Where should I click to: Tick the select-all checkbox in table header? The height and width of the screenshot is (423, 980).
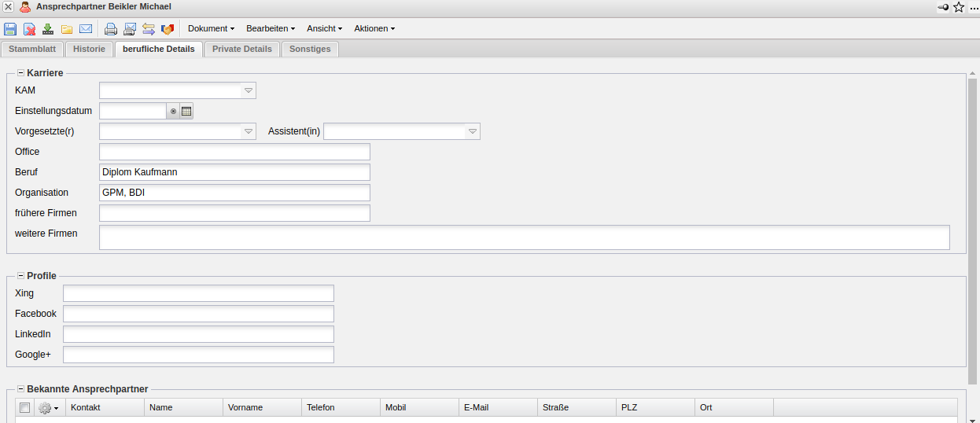click(x=25, y=407)
